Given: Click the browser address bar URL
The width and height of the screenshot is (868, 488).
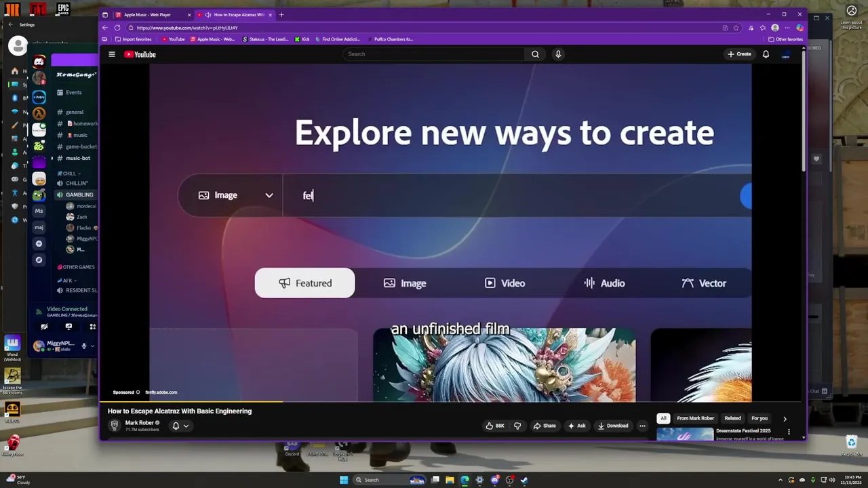Looking at the screenshot, I should click(x=186, y=28).
